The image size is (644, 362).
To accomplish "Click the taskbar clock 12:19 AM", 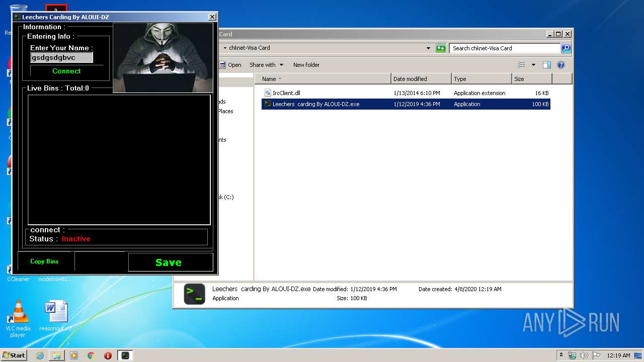I will 618,355.
